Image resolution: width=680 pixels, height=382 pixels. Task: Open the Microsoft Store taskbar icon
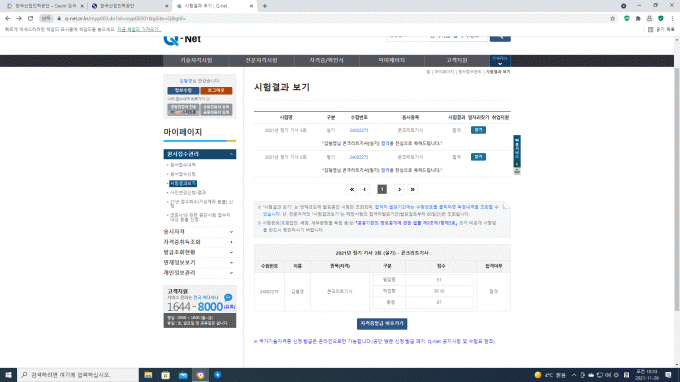coord(166,375)
